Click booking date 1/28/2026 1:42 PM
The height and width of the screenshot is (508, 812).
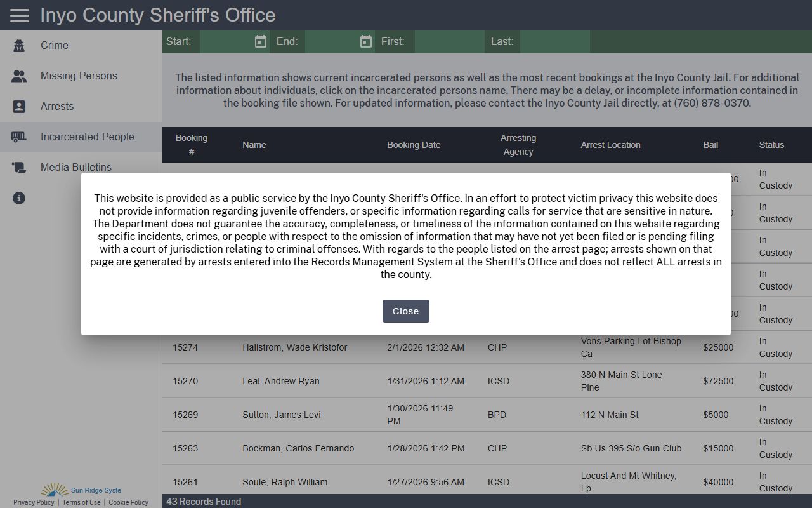(426, 448)
